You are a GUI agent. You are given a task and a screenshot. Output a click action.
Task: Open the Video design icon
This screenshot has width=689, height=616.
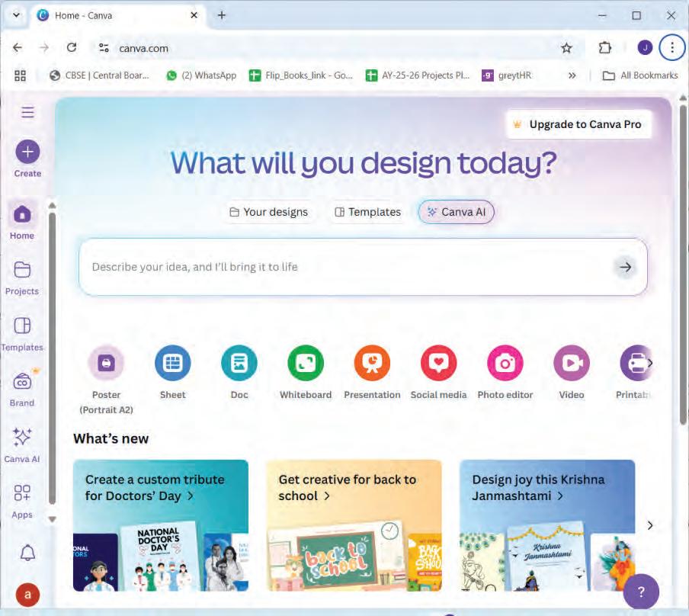click(572, 363)
